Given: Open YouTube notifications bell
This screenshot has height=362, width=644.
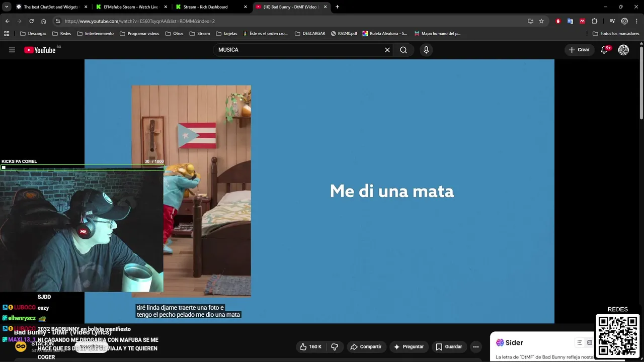Looking at the screenshot, I should pos(605,50).
